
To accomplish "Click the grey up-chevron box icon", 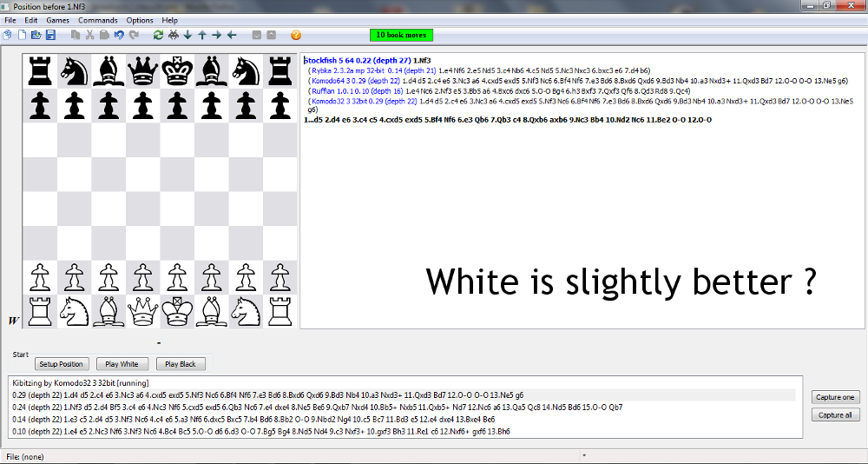I will point(271,35).
